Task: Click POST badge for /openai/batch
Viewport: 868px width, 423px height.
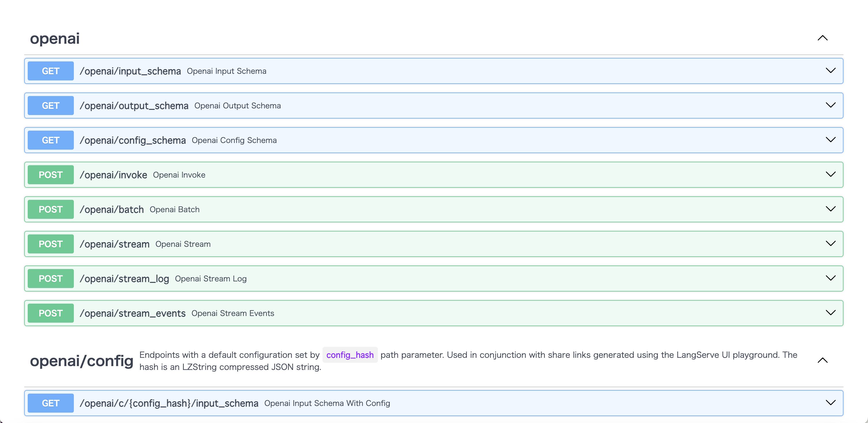Action: [50, 209]
